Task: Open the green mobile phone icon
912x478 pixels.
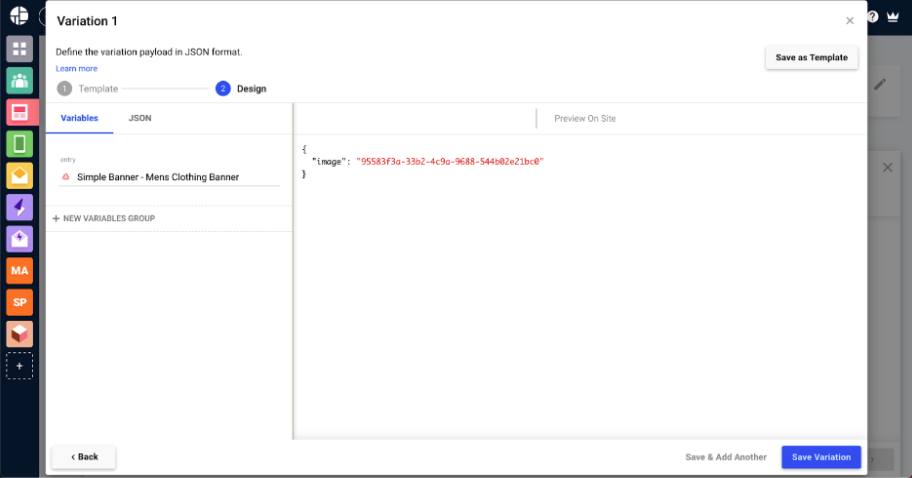Action: (19, 144)
